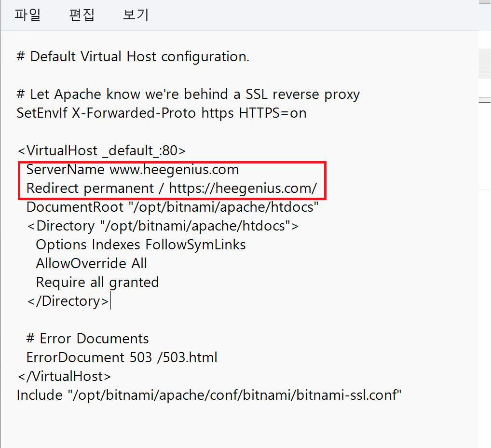Click the 'www.heegenius.com' hostname text
The width and height of the screenshot is (491, 448).
pos(174,169)
